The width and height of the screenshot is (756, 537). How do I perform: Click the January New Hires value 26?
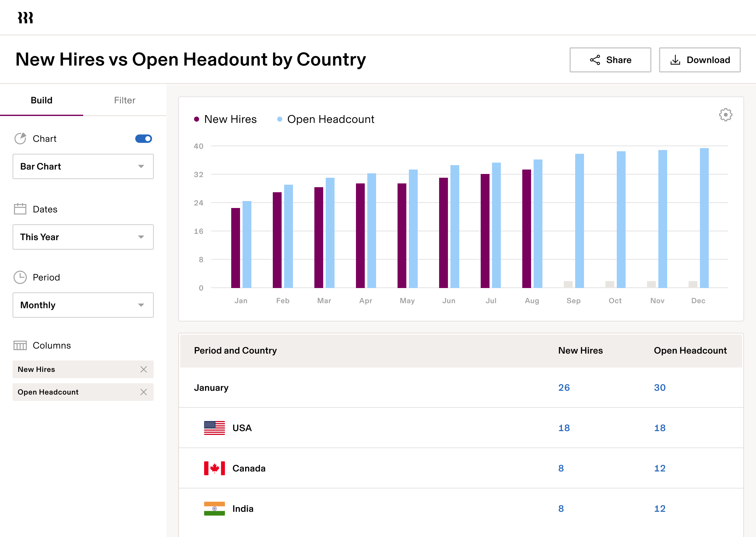564,387
